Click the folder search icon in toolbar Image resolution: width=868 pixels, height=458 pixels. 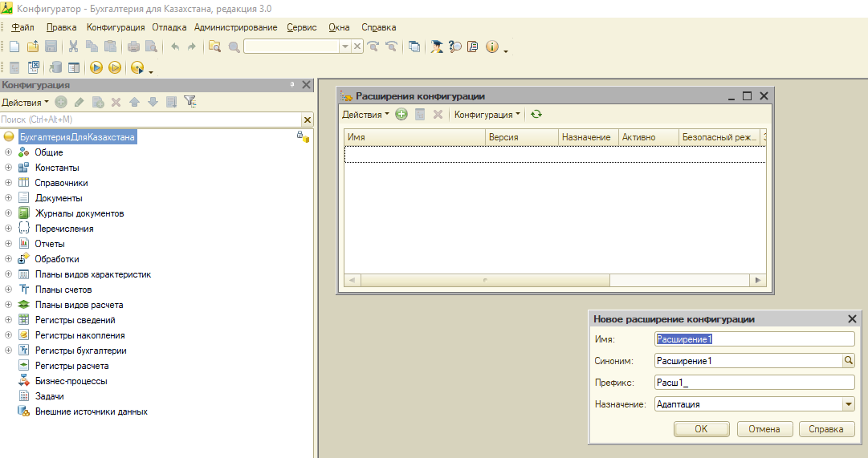(214, 47)
